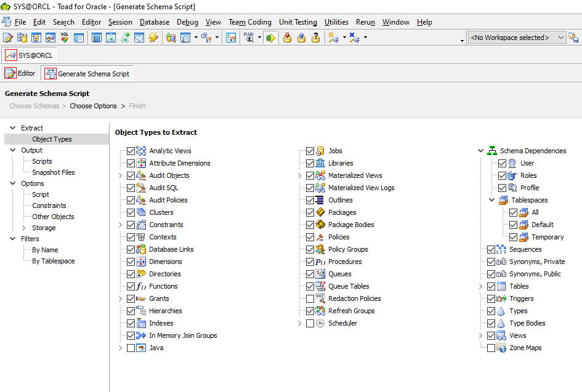Click the end connection X plug icon

pos(355,38)
